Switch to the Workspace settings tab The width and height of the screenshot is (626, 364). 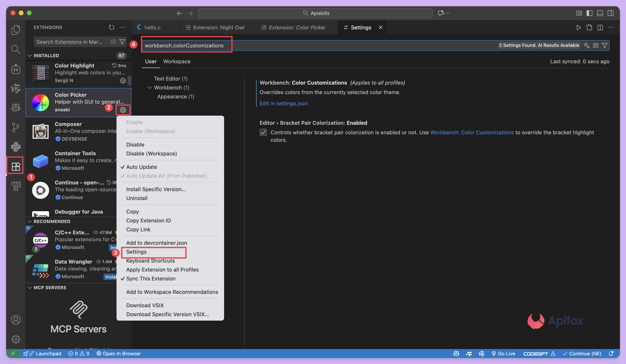[177, 61]
